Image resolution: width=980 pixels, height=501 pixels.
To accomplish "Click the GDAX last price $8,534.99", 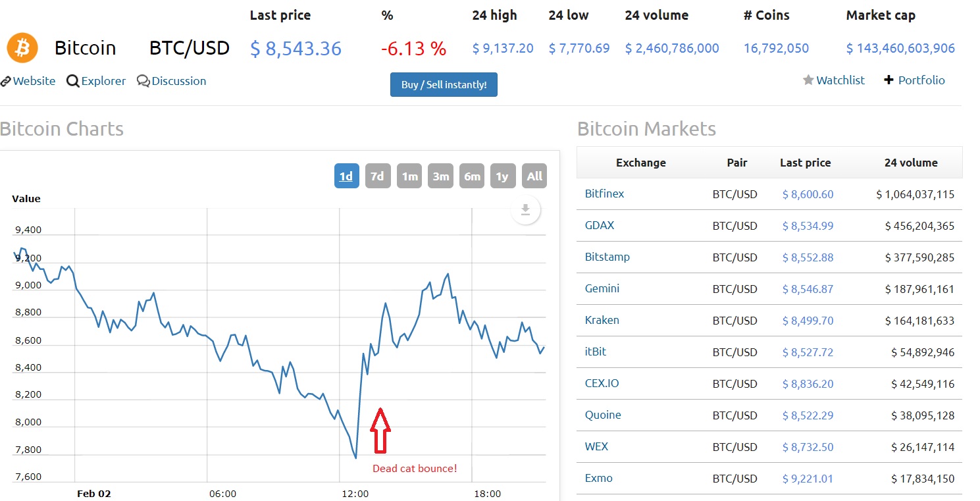I will (x=808, y=226).
